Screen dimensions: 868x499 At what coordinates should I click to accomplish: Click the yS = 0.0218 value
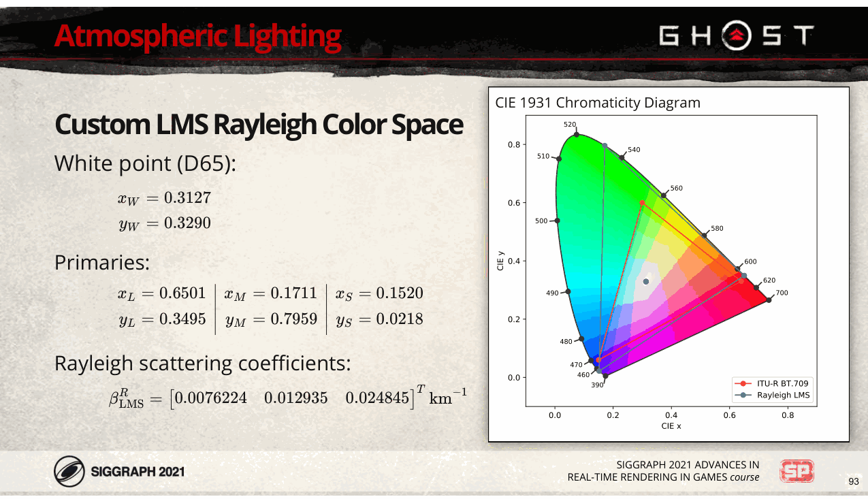click(379, 318)
